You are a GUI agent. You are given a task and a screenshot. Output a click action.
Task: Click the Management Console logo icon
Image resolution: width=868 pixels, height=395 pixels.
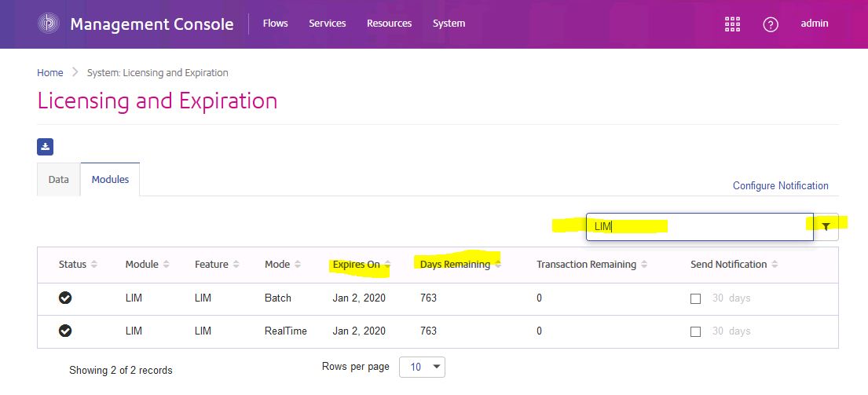48,24
